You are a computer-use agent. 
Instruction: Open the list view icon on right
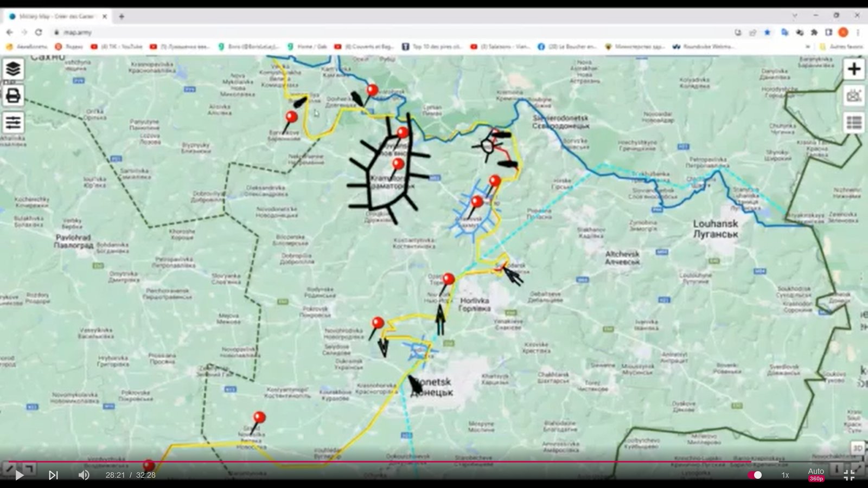pyautogui.click(x=854, y=123)
